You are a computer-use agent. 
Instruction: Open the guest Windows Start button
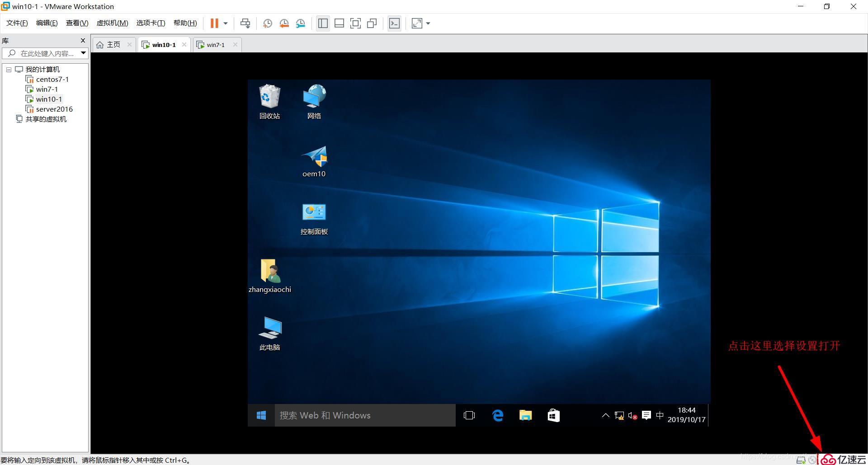point(261,415)
